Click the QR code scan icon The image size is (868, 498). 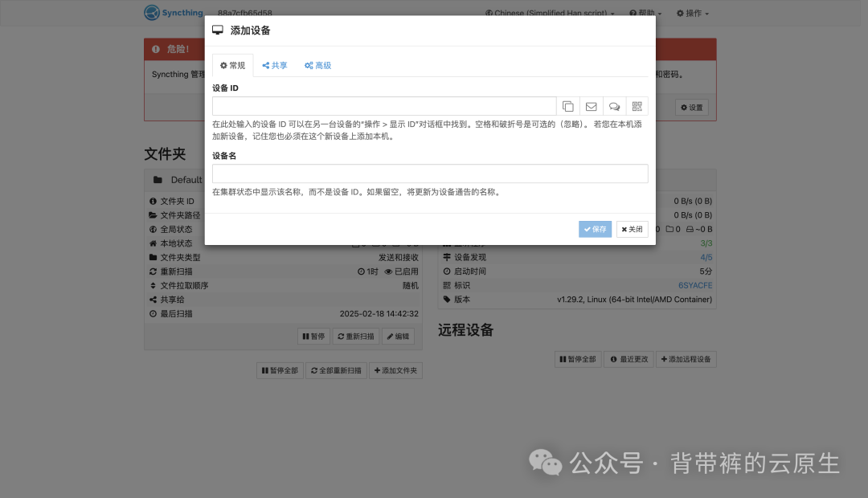(x=637, y=106)
